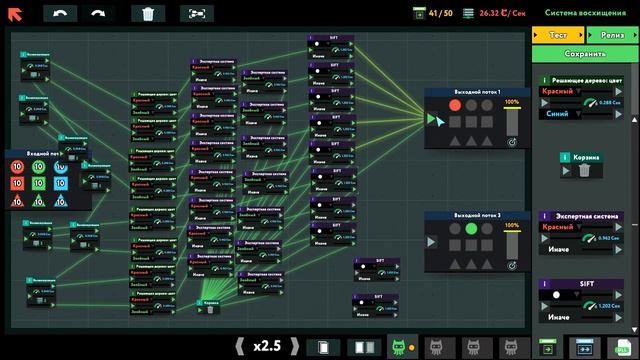Click the node count icon beside 41 / 50
Screen dimensions: 640x360
[x=419, y=13]
